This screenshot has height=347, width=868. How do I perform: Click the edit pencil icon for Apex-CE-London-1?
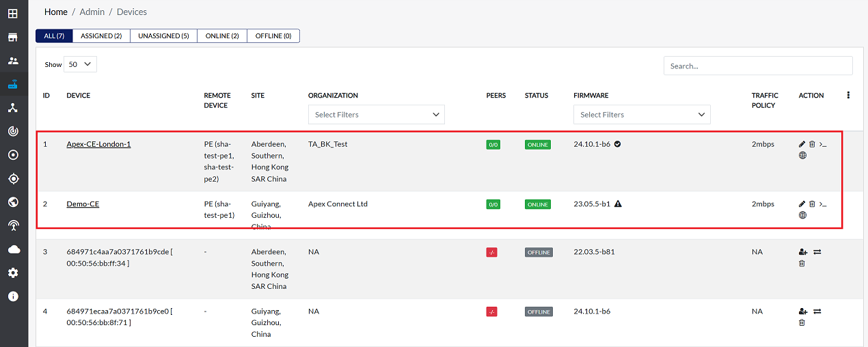[x=802, y=144]
